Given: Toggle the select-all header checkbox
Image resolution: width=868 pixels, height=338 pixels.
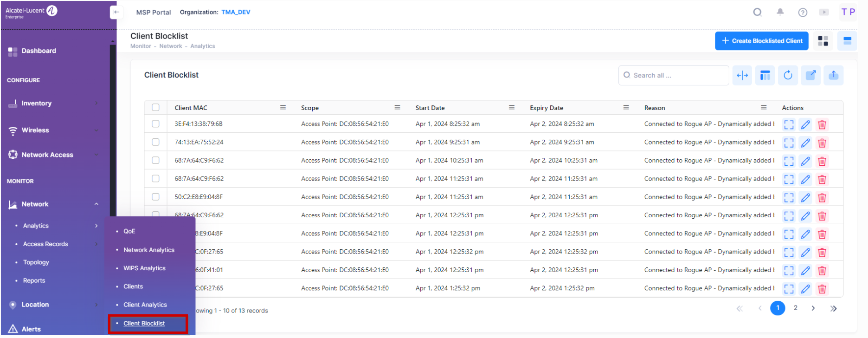Looking at the screenshot, I should (x=155, y=108).
